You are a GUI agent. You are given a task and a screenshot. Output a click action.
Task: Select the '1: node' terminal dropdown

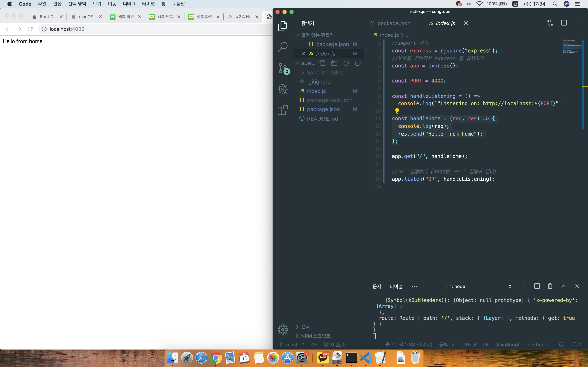480,286
